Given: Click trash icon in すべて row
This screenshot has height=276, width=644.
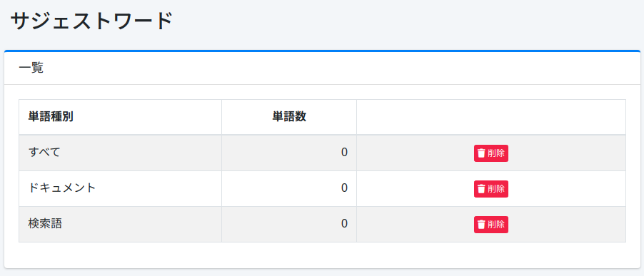Looking at the screenshot, I should [481, 153].
